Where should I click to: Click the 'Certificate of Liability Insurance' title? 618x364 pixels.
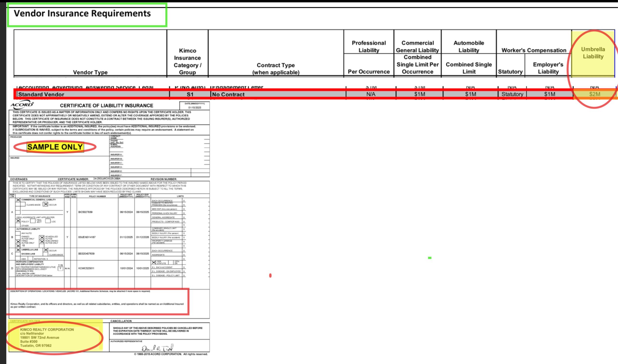pos(106,106)
